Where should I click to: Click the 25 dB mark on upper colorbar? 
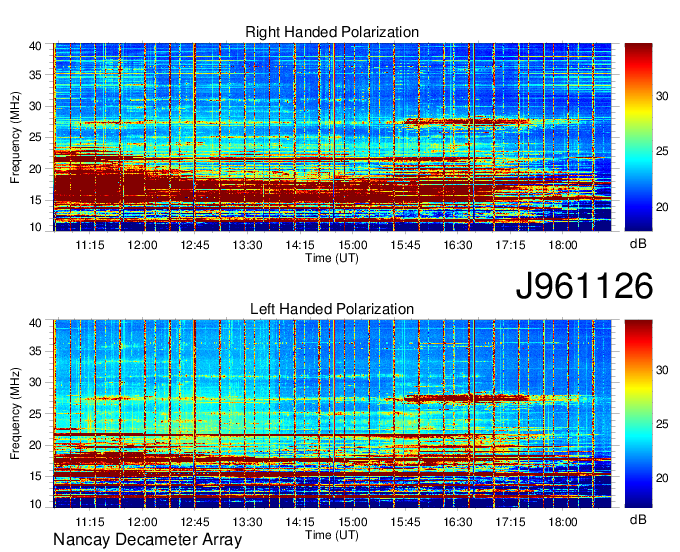point(662,151)
